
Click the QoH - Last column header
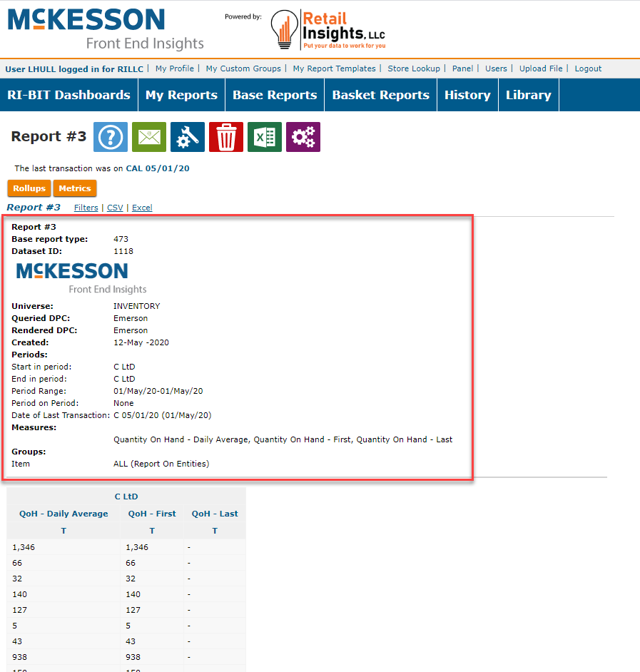[x=214, y=514]
